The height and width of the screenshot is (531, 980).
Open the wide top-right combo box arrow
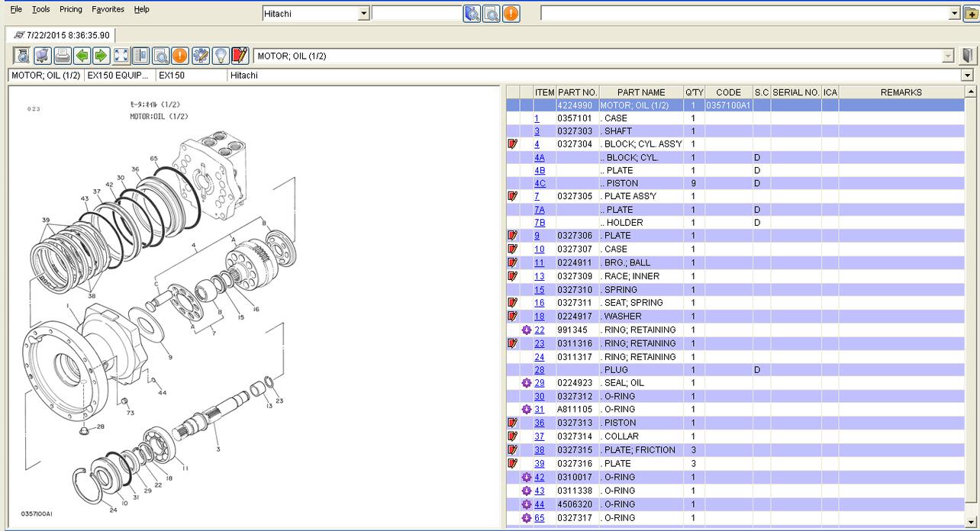pyautogui.click(x=955, y=14)
